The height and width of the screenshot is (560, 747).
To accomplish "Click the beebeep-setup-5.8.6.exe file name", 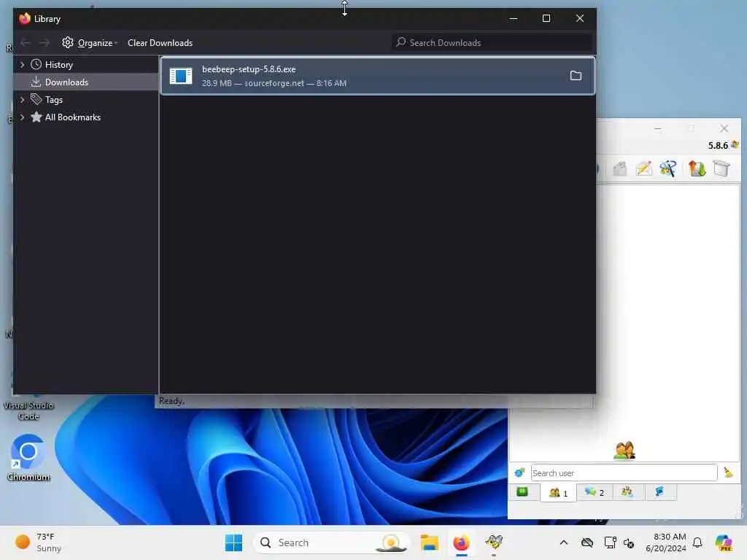I will [249, 69].
